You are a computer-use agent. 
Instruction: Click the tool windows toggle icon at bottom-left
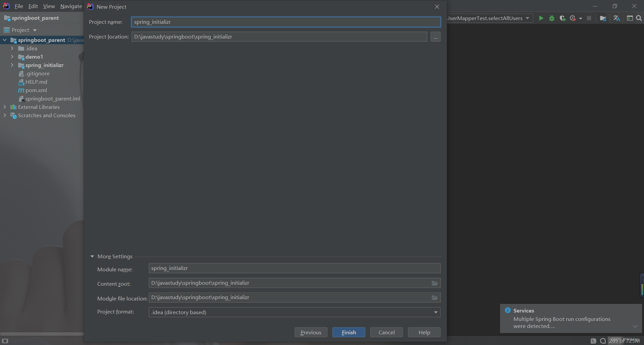click(5, 341)
